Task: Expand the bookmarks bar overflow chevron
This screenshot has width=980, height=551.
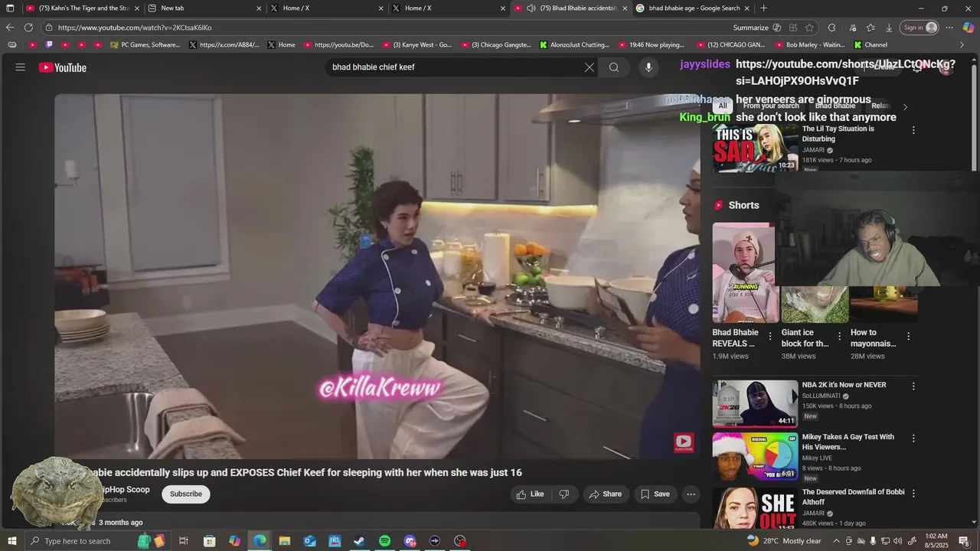Action: (962, 45)
